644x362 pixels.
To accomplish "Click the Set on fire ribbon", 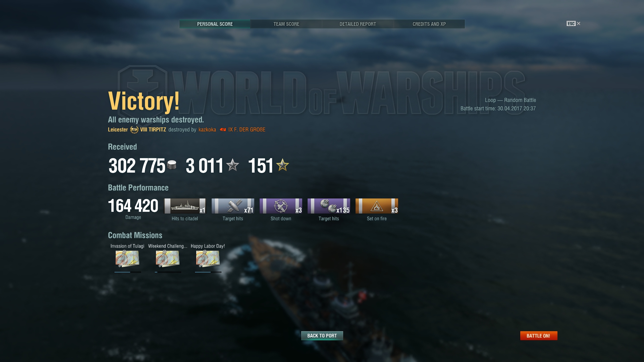I will (377, 206).
